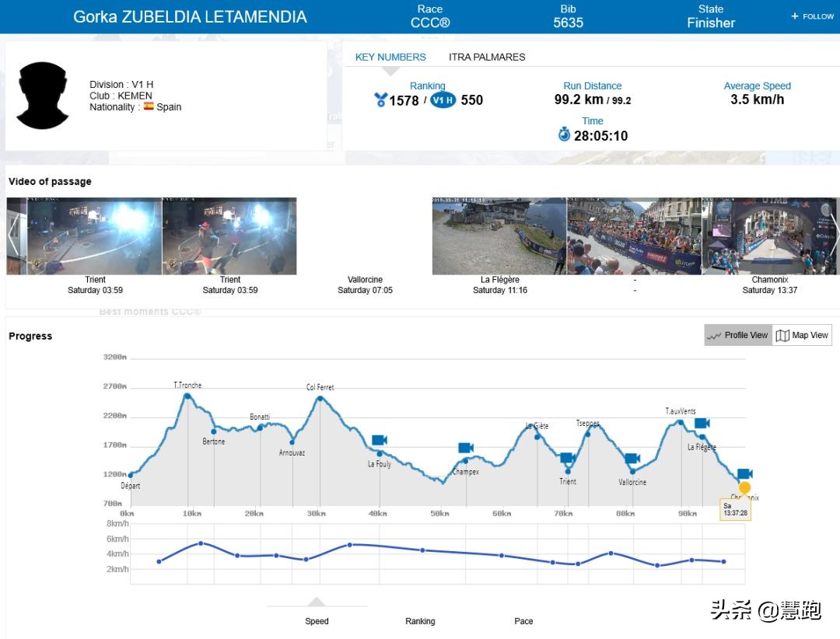Switch to Map View

coord(802,335)
